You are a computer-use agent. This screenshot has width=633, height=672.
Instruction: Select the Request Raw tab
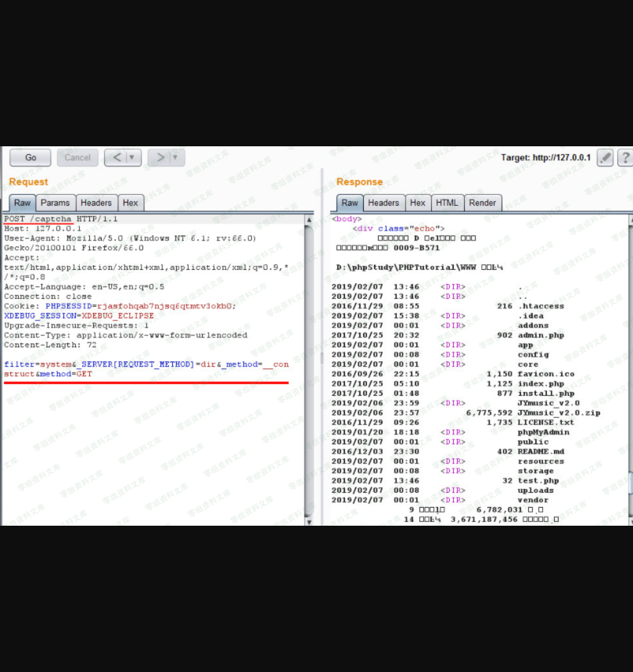click(22, 203)
